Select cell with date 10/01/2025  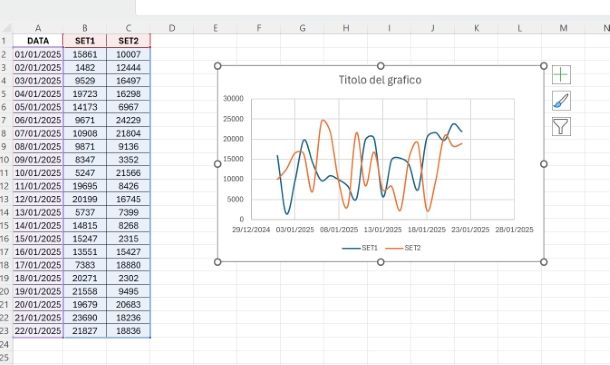(38, 173)
